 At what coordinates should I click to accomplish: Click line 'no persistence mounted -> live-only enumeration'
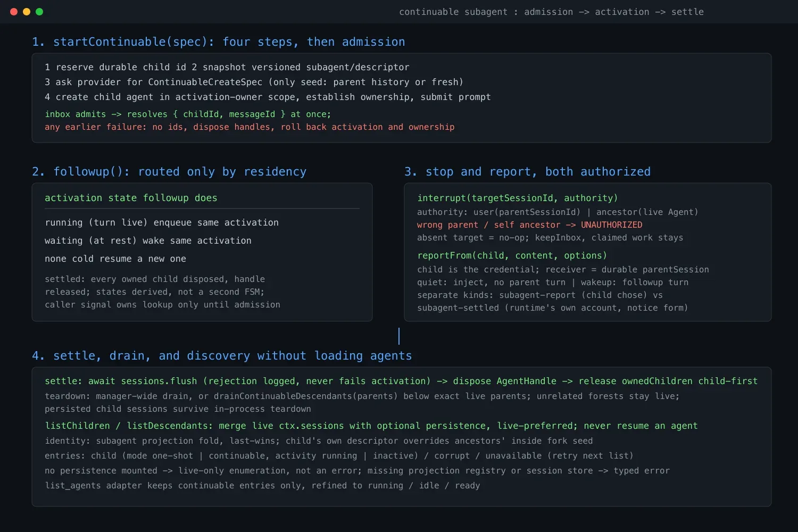point(357,470)
